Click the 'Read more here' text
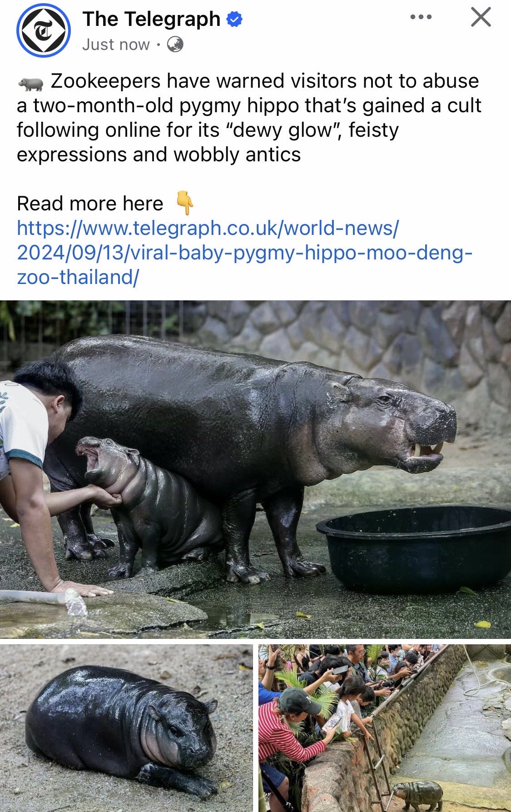 90,204
